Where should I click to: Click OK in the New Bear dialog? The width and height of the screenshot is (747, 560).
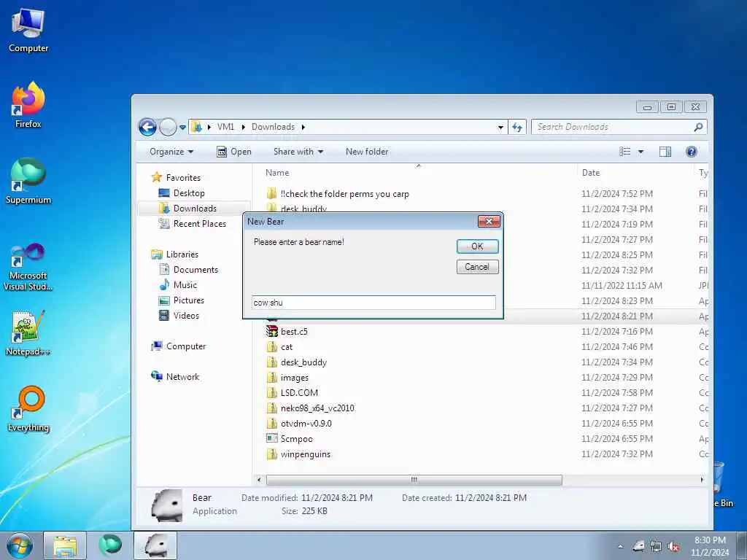(x=477, y=246)
